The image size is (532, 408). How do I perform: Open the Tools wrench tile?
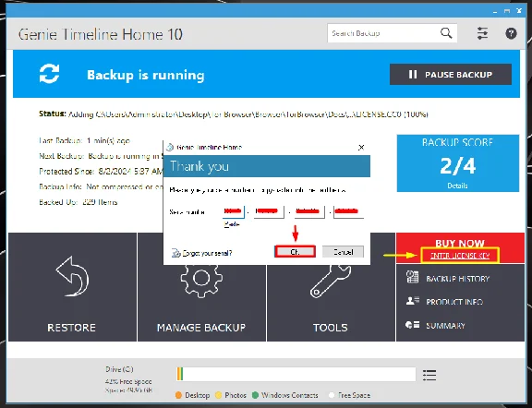coord(331,304)
